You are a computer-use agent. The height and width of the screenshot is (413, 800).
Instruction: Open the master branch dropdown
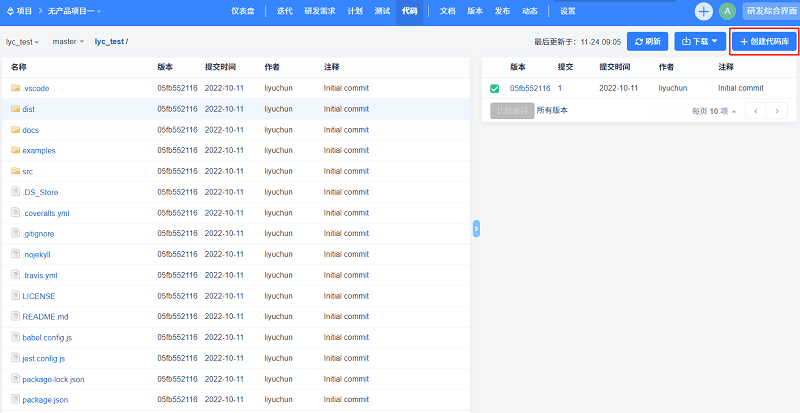68,42
